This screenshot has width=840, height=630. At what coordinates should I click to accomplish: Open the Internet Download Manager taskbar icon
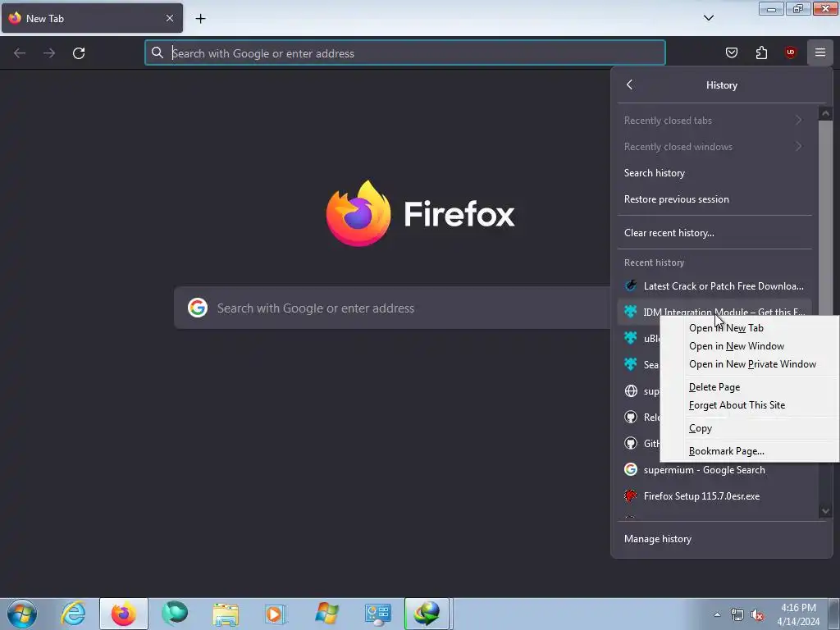pyautogui.click(x=427, y=614)
